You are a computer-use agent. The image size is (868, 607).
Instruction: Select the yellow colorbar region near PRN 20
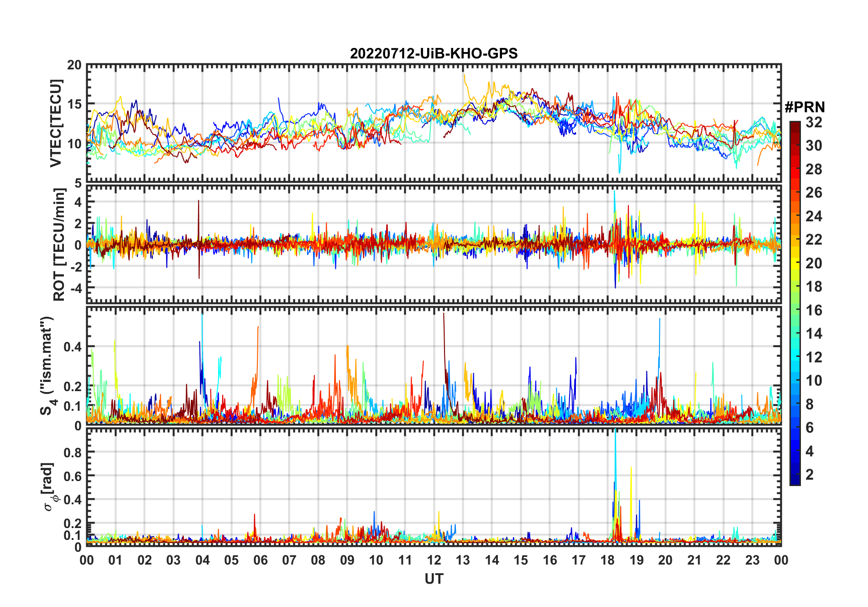click(795, 263)
